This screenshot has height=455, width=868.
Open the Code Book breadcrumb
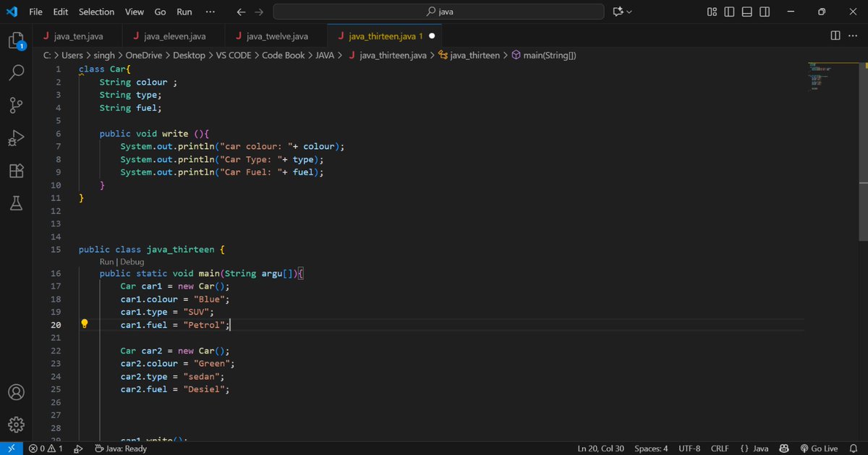click(283, 55)
